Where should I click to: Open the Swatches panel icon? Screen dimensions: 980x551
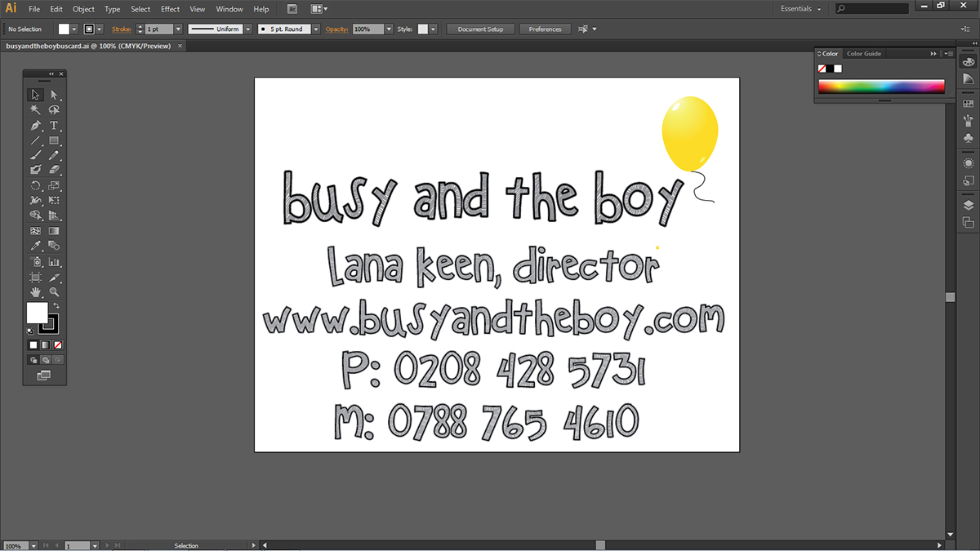[969, 104]
